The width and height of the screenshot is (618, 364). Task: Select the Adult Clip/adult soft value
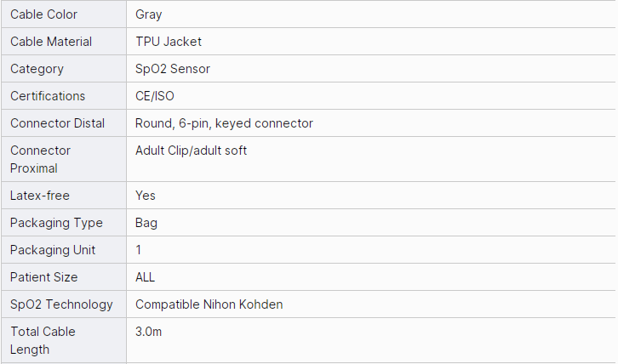(192, 151)
